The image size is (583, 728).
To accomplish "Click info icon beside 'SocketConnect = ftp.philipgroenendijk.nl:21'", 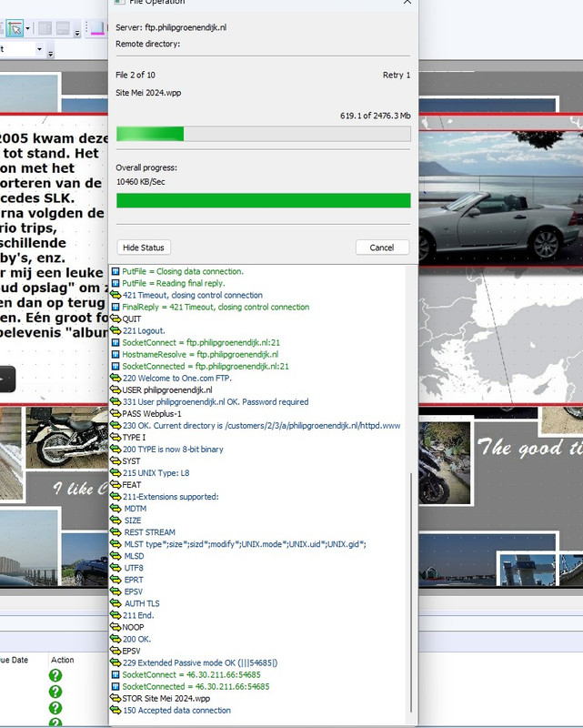I will [x=116, y=343].
